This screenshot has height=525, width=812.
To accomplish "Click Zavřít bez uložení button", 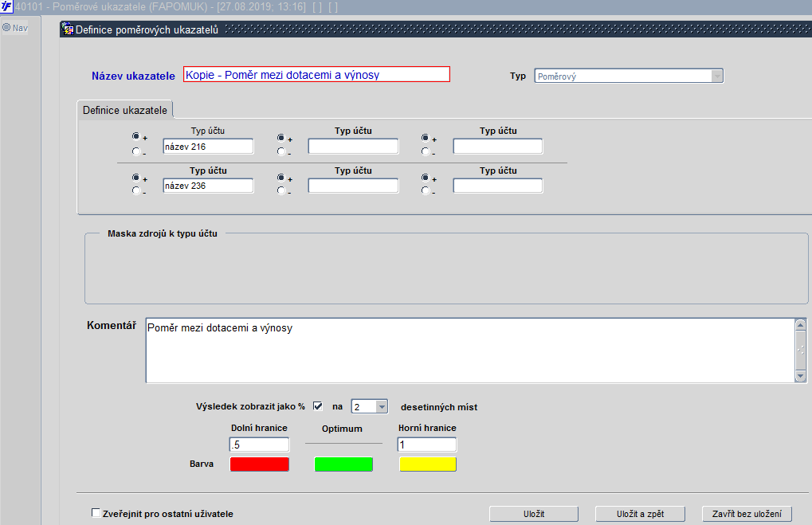I will click(747, 514).
